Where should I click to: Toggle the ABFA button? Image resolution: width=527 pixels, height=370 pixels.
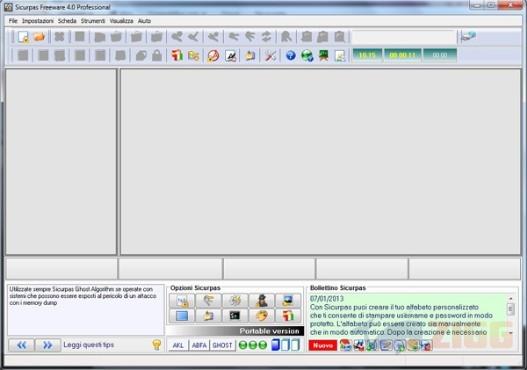pyautogui.click(x=199, y=345)
